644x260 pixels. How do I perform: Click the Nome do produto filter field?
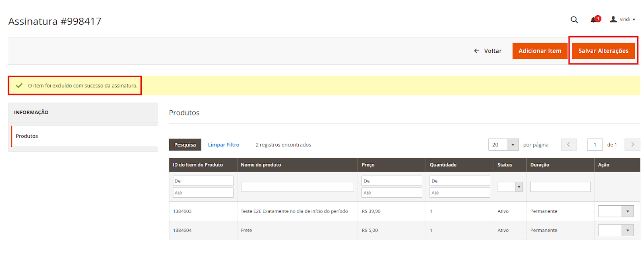click(297, 187)
